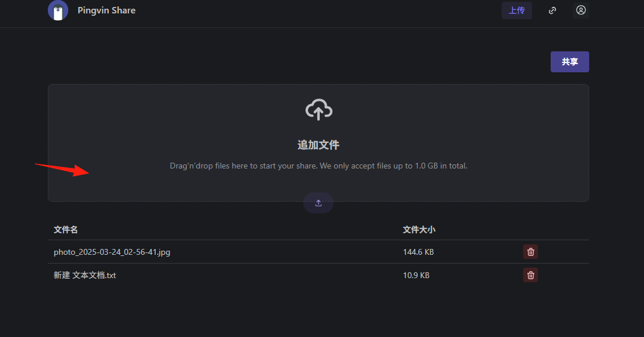Click the Pingvin penguin logo

coord(58,10)
